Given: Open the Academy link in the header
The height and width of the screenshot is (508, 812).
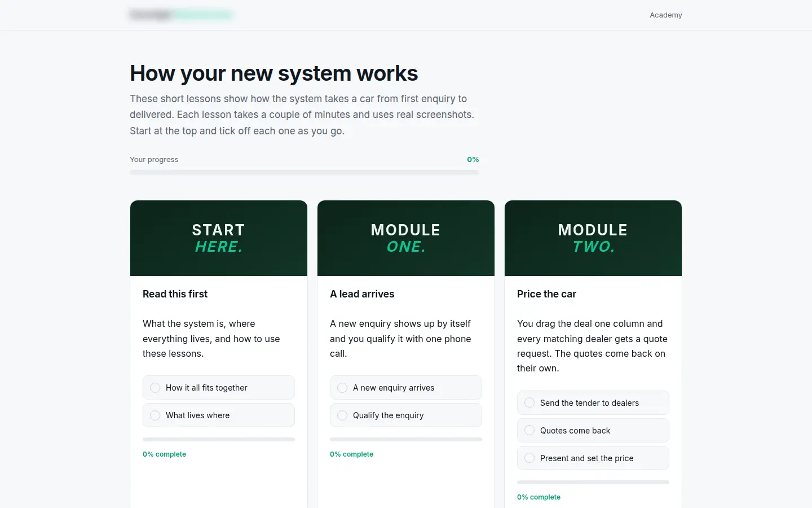Looking at the screenshot, I should (x=665, y=15).
